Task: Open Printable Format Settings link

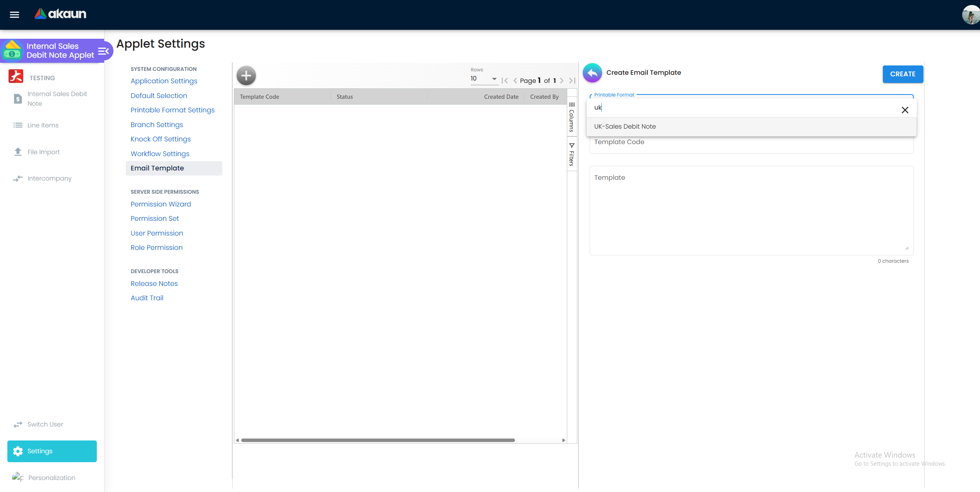Action: pos(172,110)
